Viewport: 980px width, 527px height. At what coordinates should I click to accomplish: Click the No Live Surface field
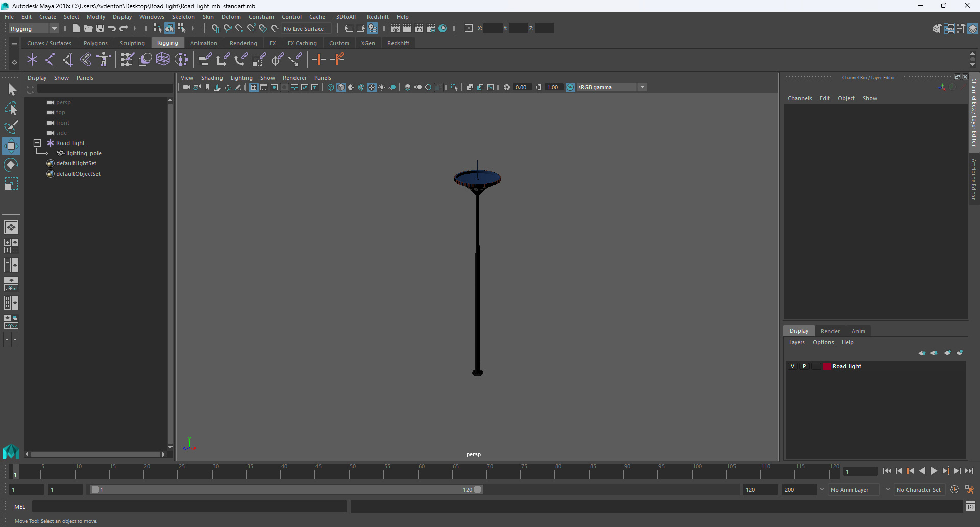click(307, 29)
